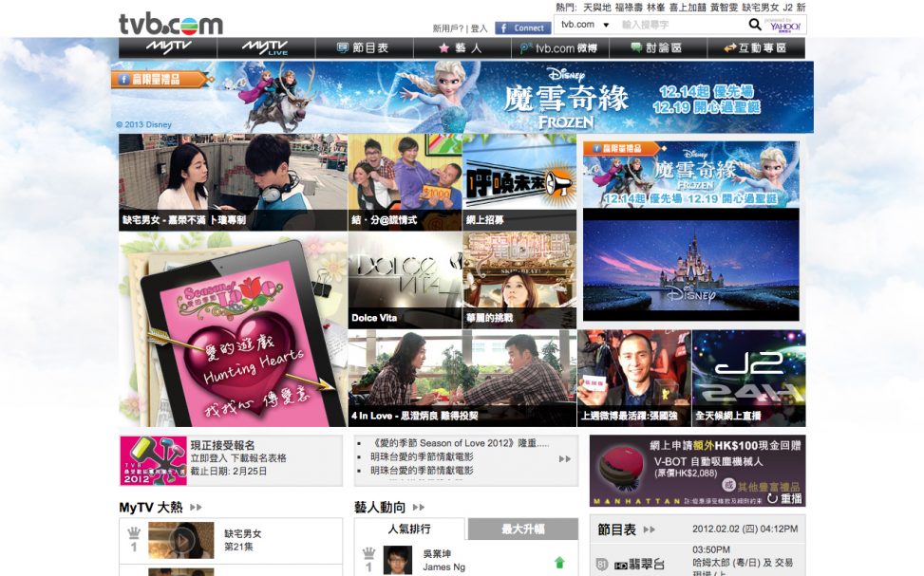Image resolution: width=924 pixels, height=576 pixels.
Task: Click the 吳業坤 James Ng portrait
Action: pyautogui.click(x=398, y=560)
